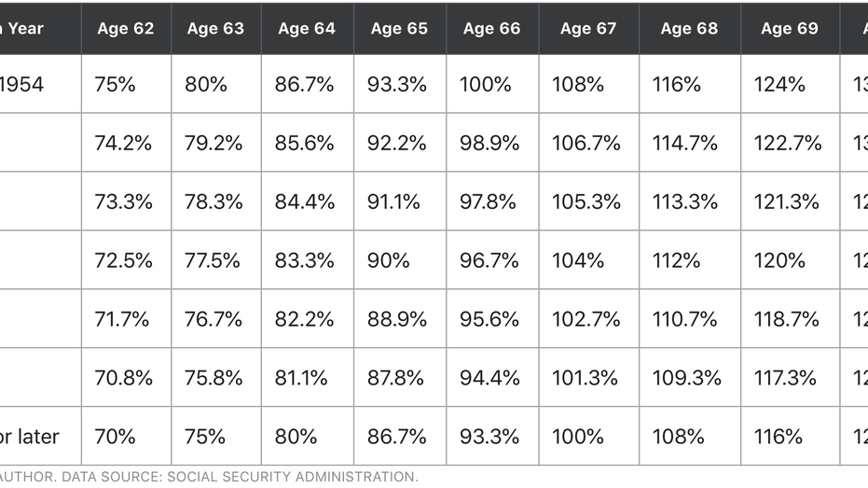Click the 74.2% cell under Age 62

122,143
